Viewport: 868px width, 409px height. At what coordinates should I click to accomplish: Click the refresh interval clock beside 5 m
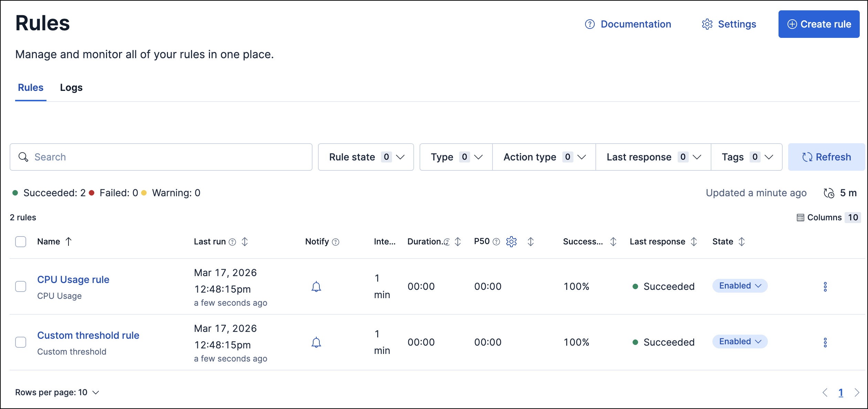829,193
